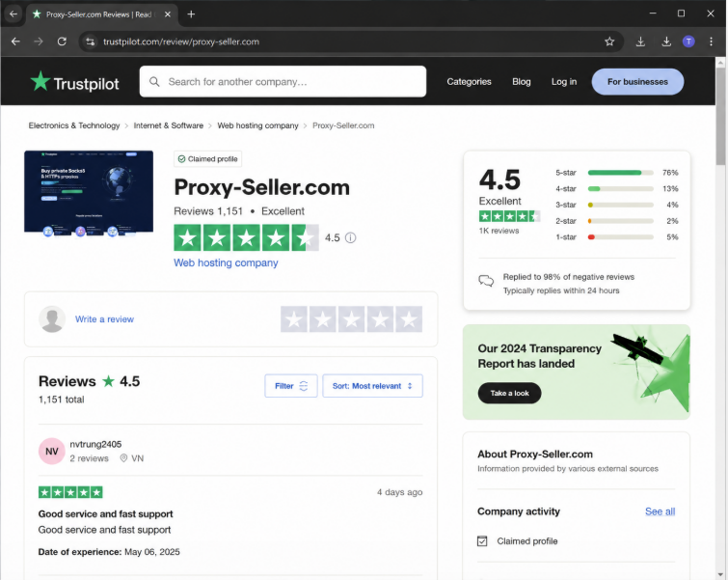This screenshot has height=580, width=728.
Task: Click the location pin next to VN
Action: click(x=123, y=458)
